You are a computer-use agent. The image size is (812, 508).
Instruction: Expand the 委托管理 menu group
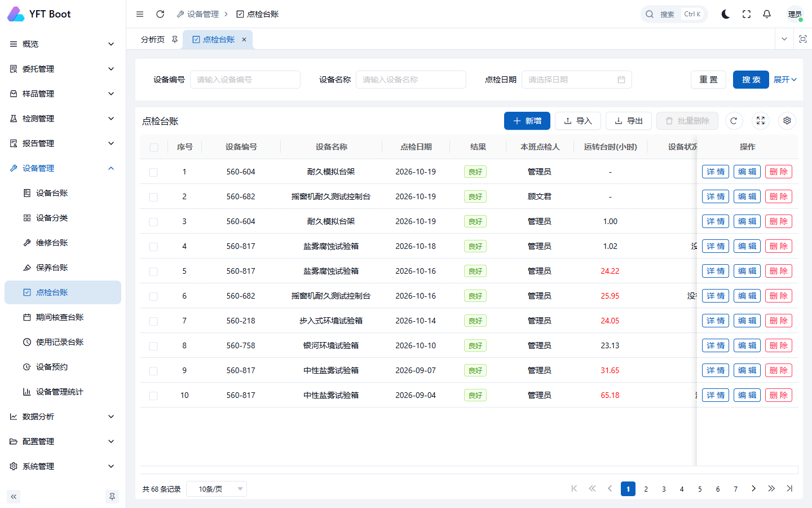point(63,69)
